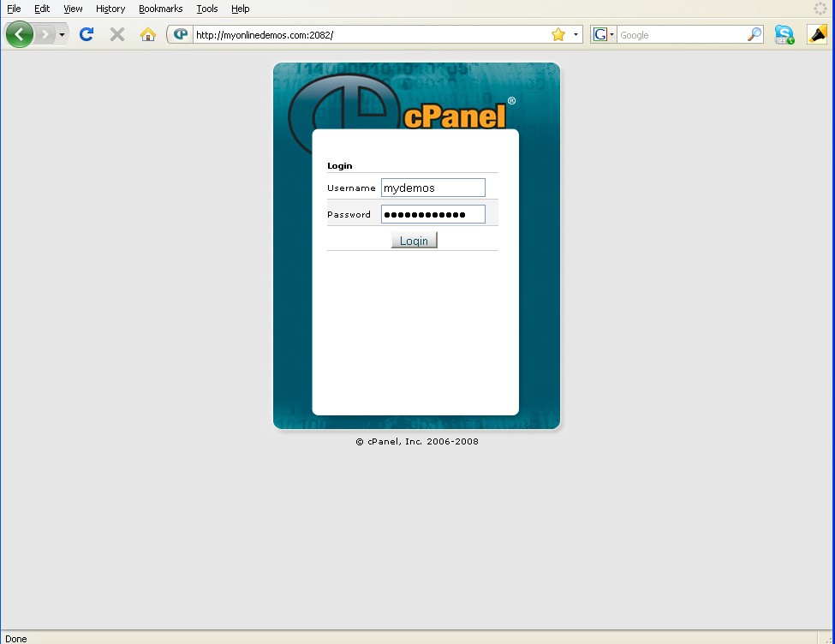The height and width of the screenshot is (644, 835).
Task: Open the search engine selector dropdown
Action: (x=611, y=35)
